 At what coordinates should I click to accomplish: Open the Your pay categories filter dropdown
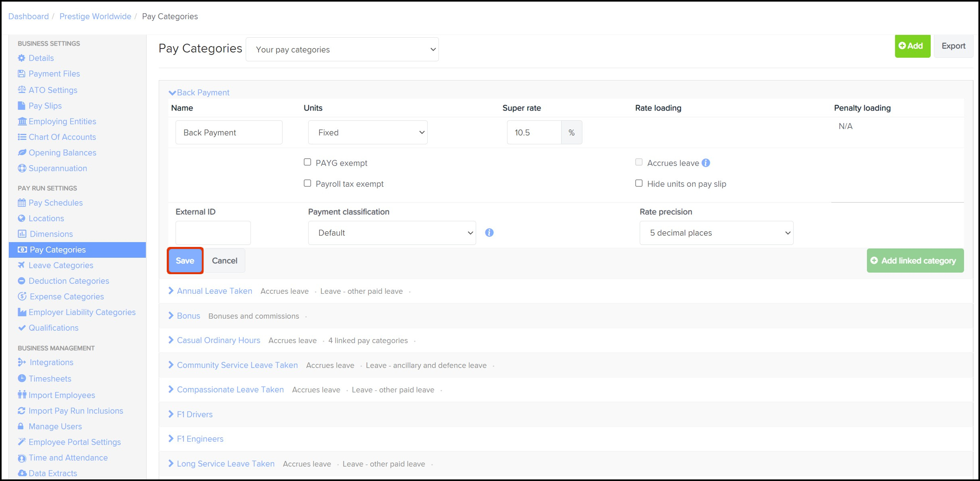point(342,50)
